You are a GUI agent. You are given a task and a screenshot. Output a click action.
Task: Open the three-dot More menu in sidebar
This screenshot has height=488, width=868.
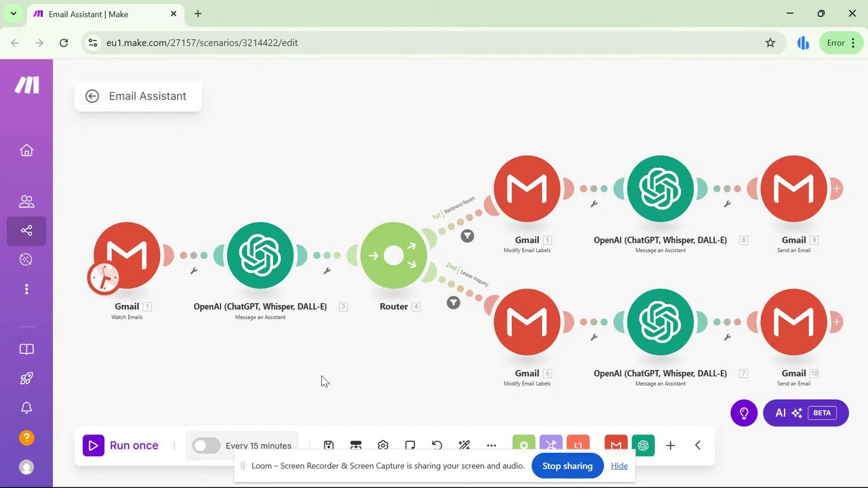[26, 289]
